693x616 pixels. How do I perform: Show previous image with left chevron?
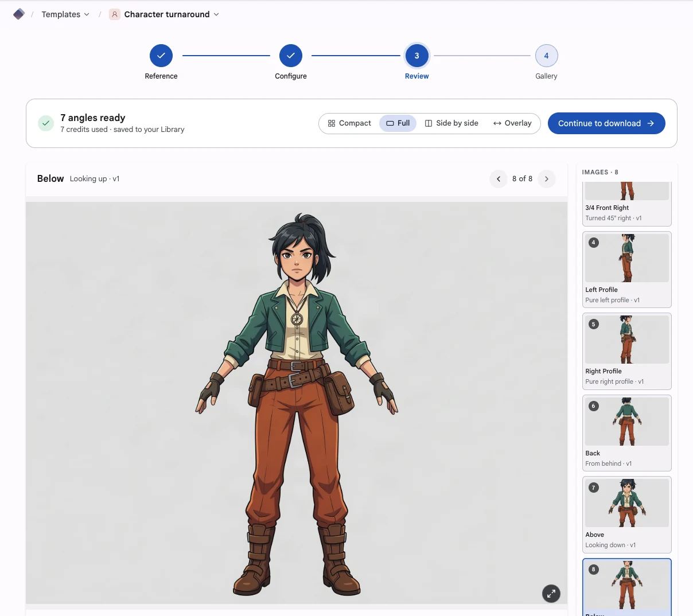pyautogui.click(x=499, y=179)
